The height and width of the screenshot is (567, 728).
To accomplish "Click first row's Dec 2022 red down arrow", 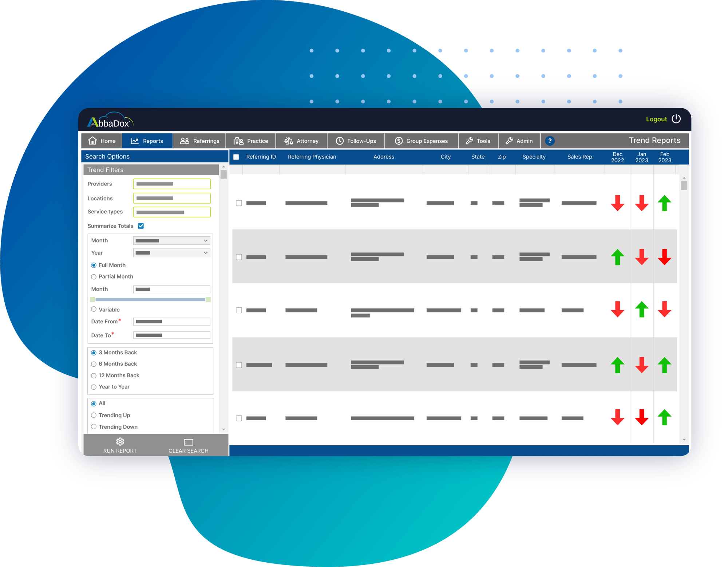I will pos(617,203).
